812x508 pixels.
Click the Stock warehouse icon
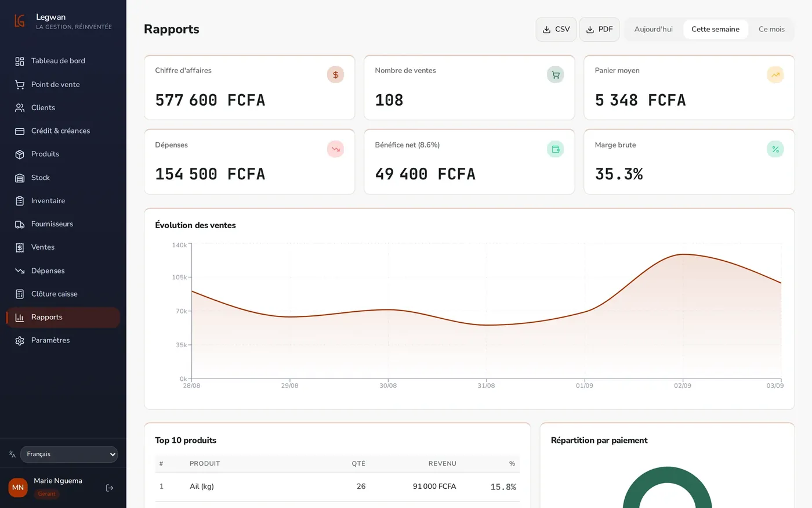tap(20, 178)
